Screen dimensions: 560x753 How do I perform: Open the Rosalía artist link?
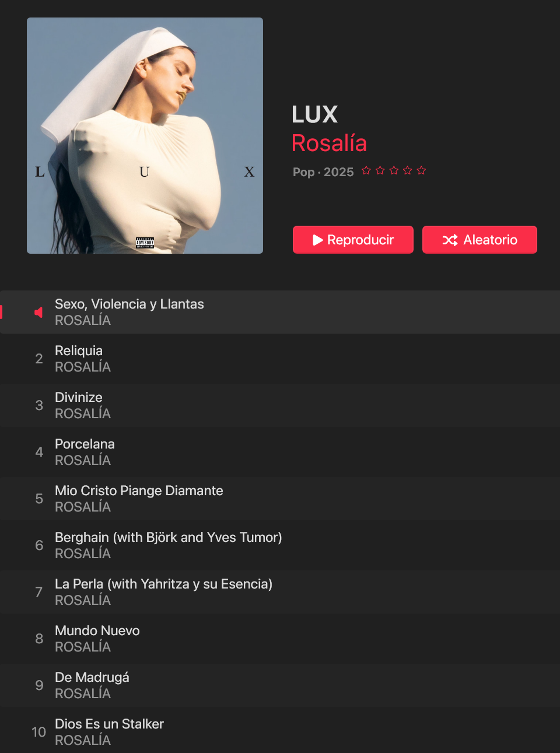click(329, 143)
